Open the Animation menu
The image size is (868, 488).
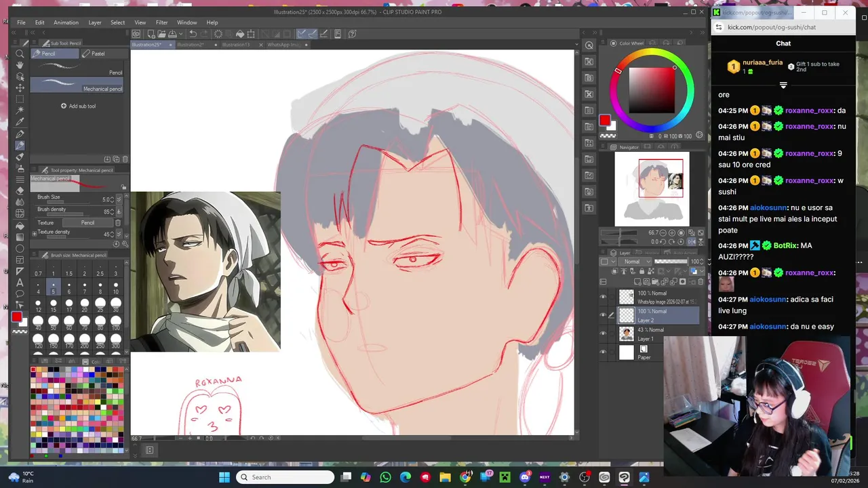pyautogui.click(x=66, y=22)
